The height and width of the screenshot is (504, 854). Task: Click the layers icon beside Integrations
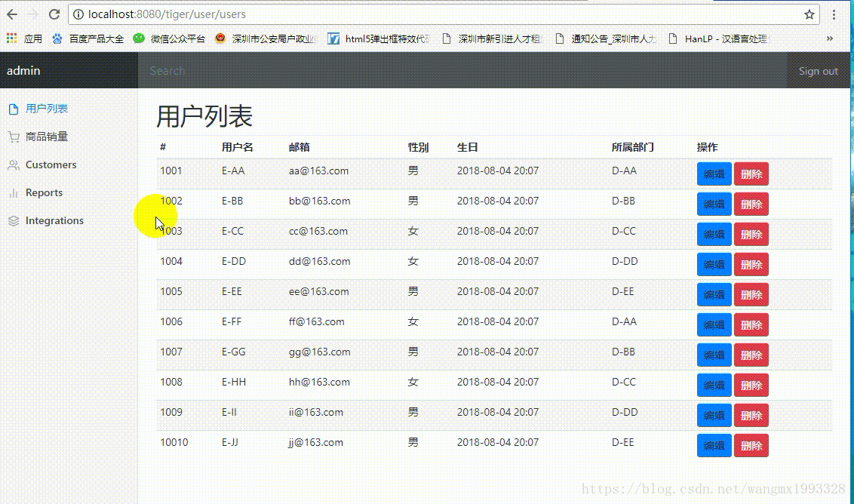click(x=14, y=220)
